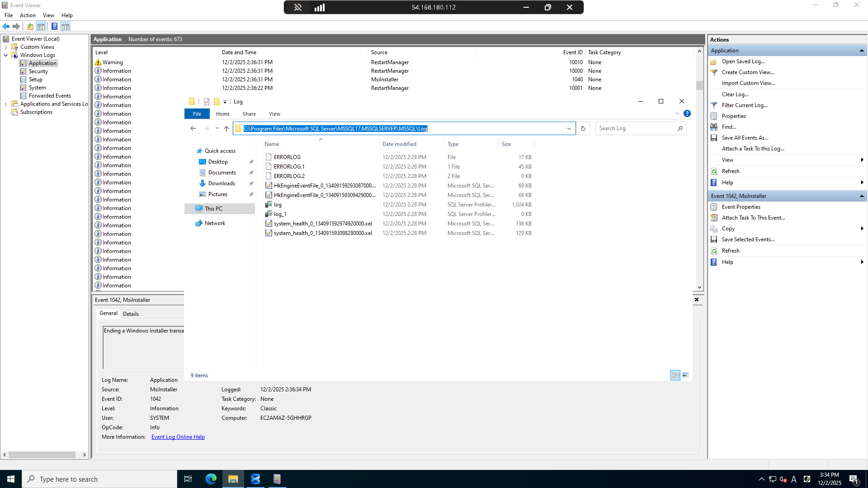
Task: Click the Up arrow in File Explorer
Action: click(226, 129)
